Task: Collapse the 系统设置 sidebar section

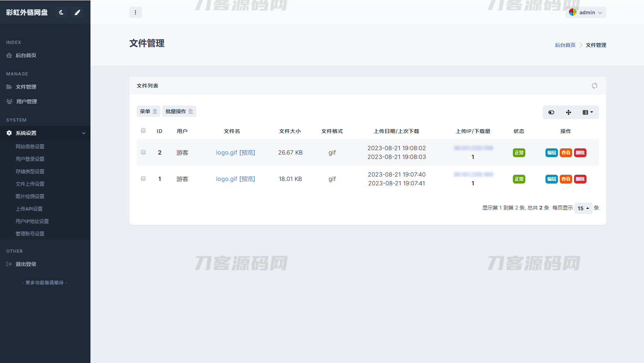Action: coord(84,133)
